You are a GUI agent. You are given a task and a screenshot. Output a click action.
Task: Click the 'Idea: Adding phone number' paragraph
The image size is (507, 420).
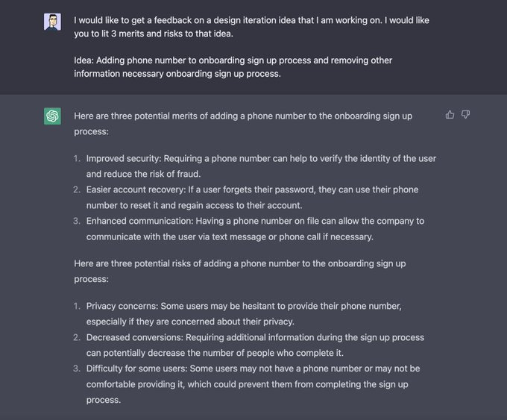point(233,67)
